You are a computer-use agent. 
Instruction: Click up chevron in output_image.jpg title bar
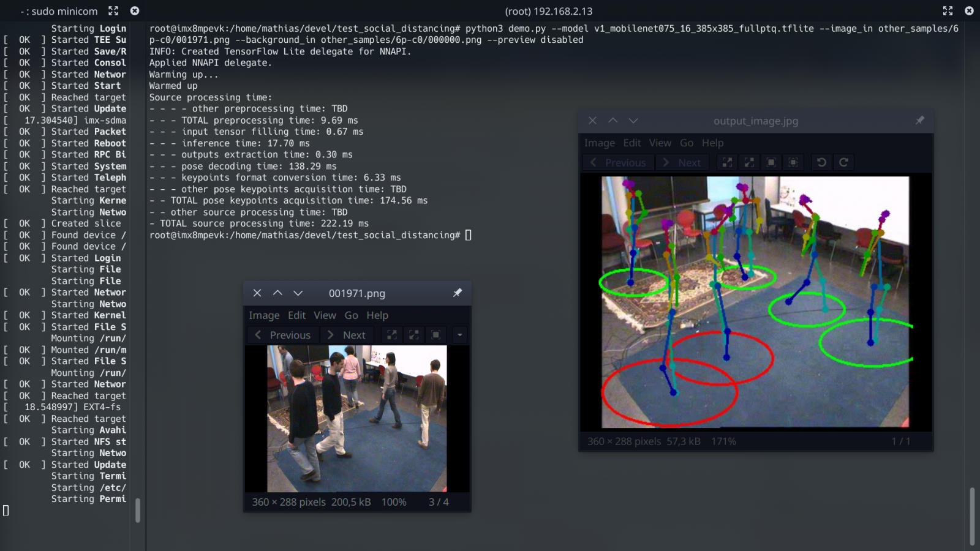(x=612, y=121)
